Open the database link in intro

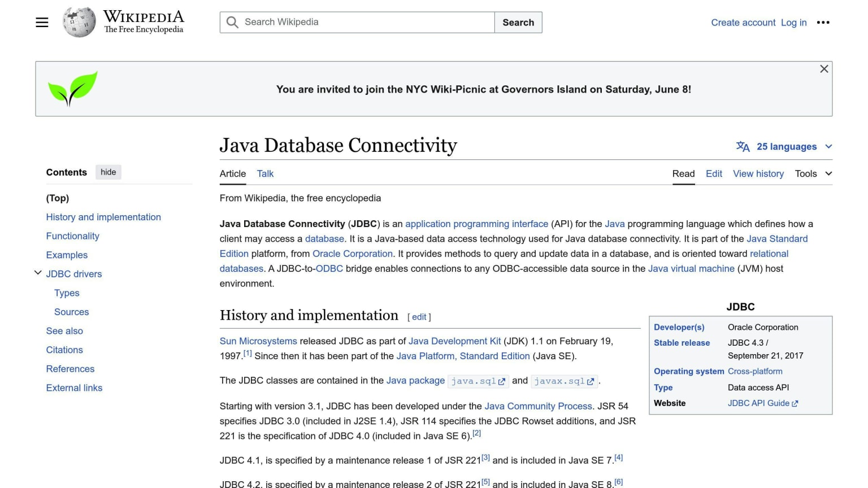pos(324,239)
